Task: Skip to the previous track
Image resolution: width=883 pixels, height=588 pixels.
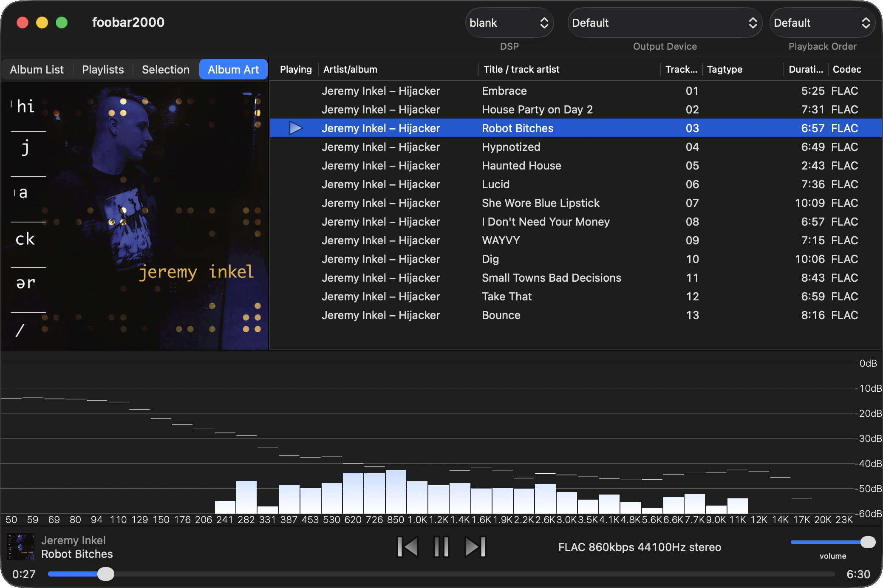Action: pos(408,547)
